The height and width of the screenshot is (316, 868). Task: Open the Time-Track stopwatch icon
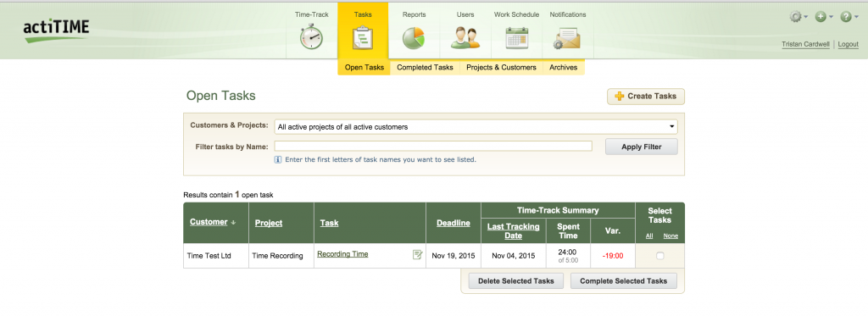click(311, 38)
